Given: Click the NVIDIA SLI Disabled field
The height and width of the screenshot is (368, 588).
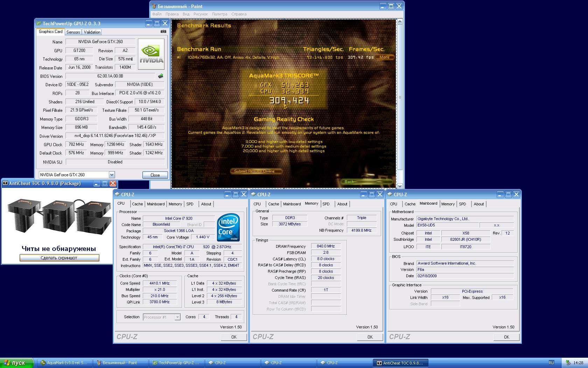Looking at the screenshot, I should click(115, 162).
